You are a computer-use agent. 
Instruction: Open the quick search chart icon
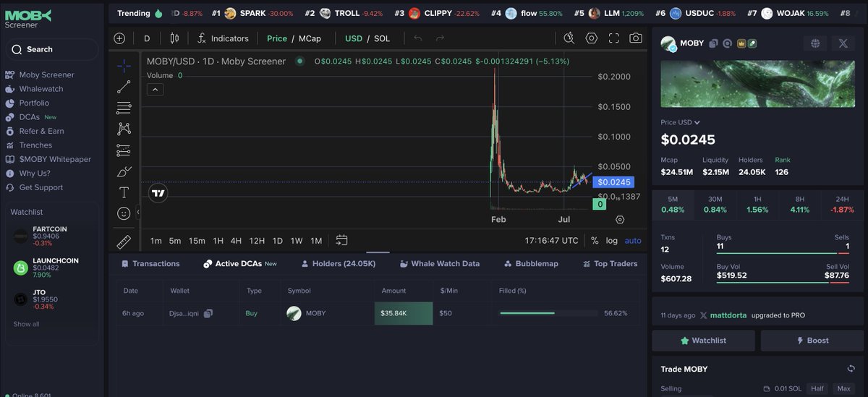tap(569, 38)
